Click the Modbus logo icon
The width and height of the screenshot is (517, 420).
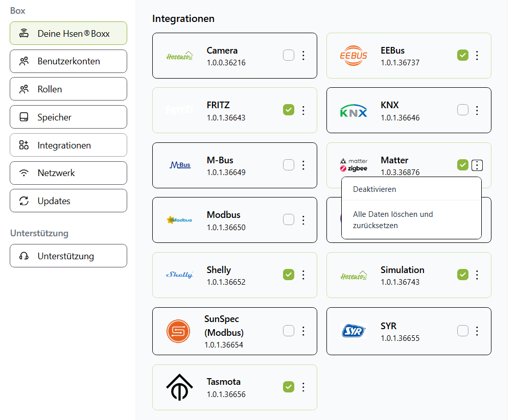pos(180,220)
